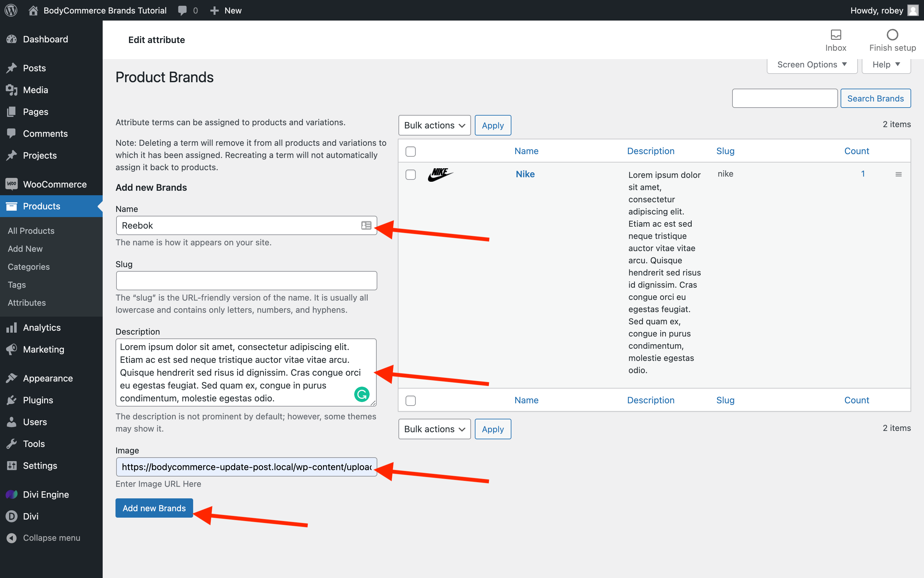Sort by Name in table footer
The width and height of the screenshot is (924, 578).
[526, 400]
